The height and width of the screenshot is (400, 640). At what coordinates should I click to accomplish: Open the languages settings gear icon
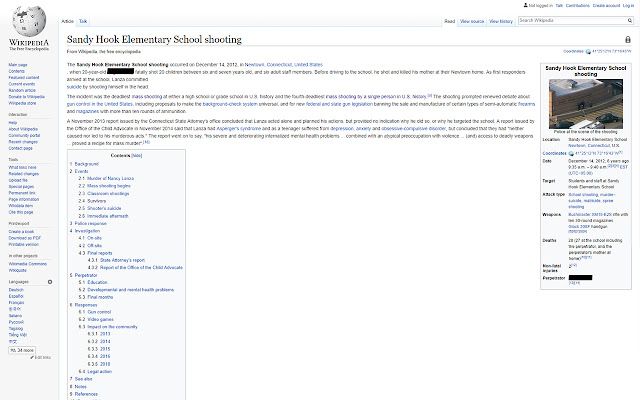pyautogui.click(x=50, y=282)
